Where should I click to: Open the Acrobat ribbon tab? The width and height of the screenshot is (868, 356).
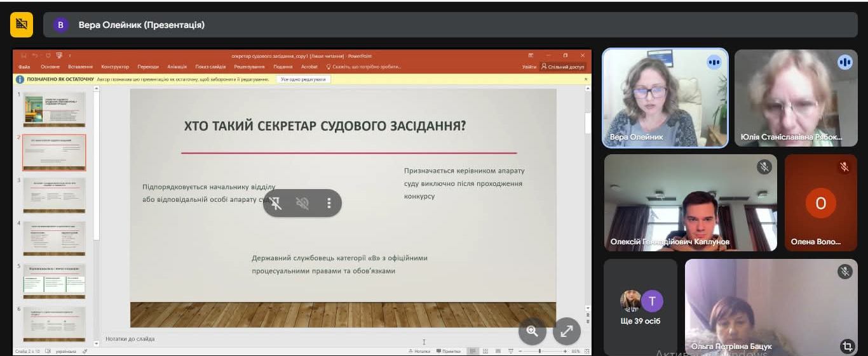(309, 67)
